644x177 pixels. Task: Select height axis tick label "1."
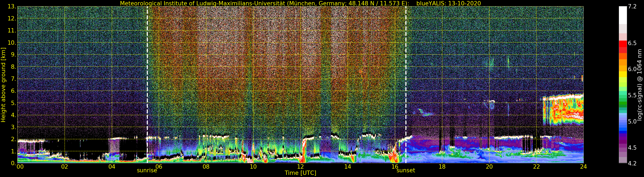13,151
